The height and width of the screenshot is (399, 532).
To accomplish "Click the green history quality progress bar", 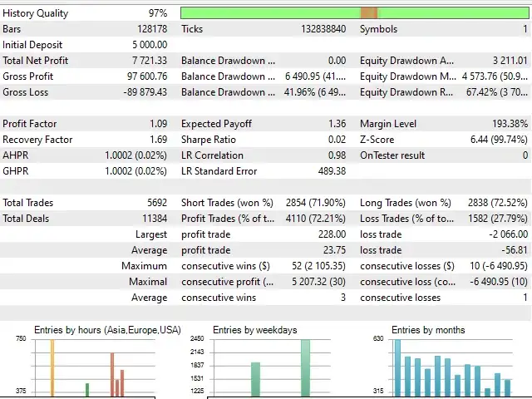I will pos(355,13).
